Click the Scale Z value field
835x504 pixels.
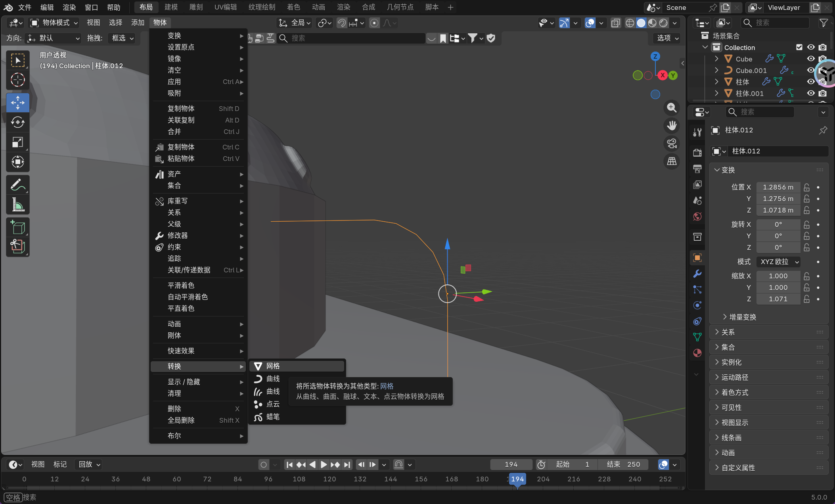click(778, 299)
